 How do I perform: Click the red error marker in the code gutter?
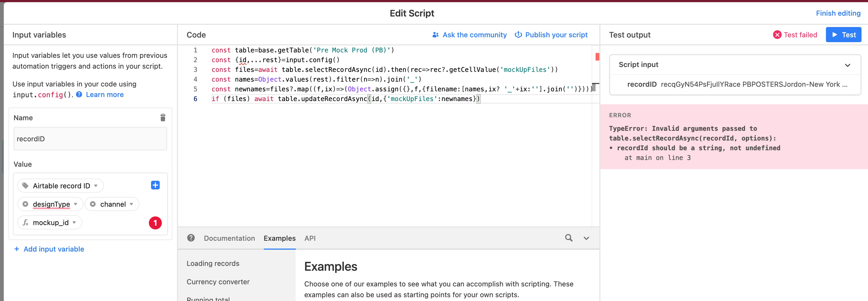597,57
